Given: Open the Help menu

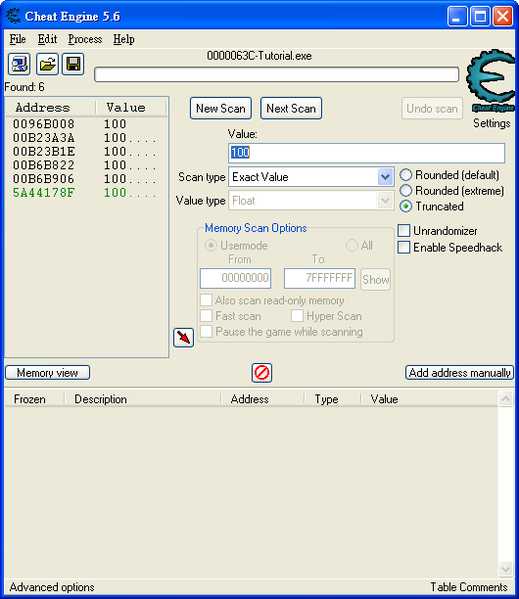Looking at the screenshot, I should pyautogui.click(x=123, y=39).
